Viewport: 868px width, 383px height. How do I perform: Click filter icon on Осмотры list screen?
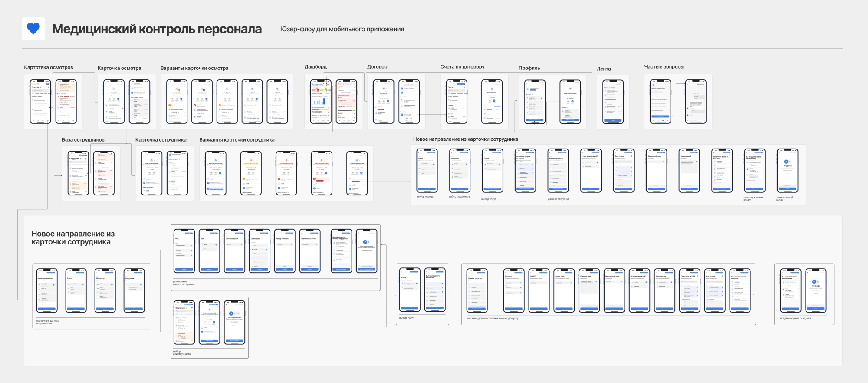[48, 87]
